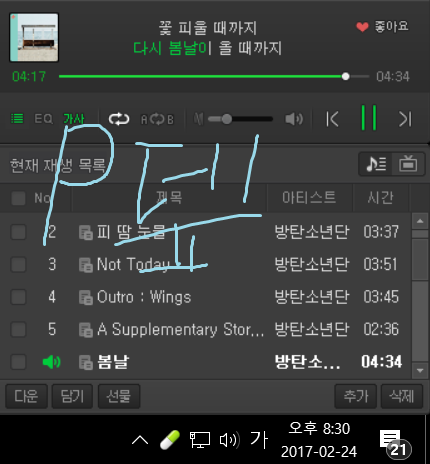The width and height of the screenshot is (430, 464).
Task: Click the green song progress bar
Action: pyautogui.click(x=202, y=76)
